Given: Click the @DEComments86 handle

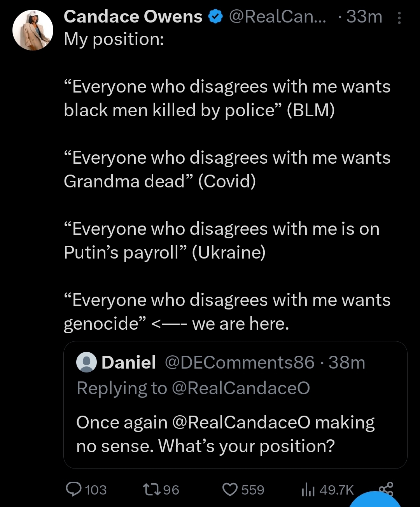Looking at the screenshot, I should (x=240, y=362).
